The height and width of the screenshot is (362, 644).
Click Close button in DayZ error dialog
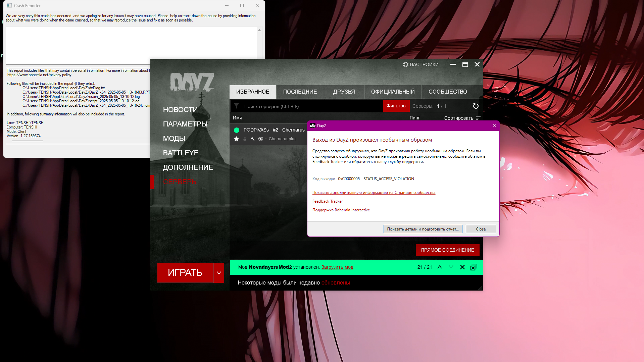481,229
